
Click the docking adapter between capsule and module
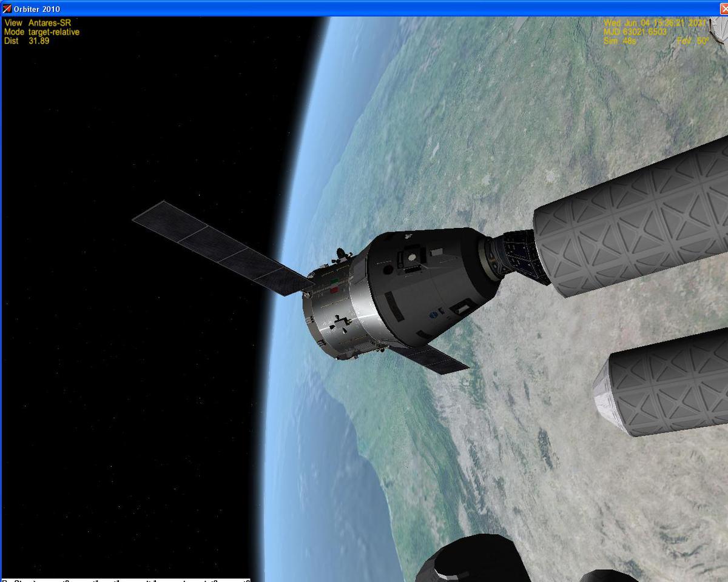pyautogui.click(x=516, y=258)
